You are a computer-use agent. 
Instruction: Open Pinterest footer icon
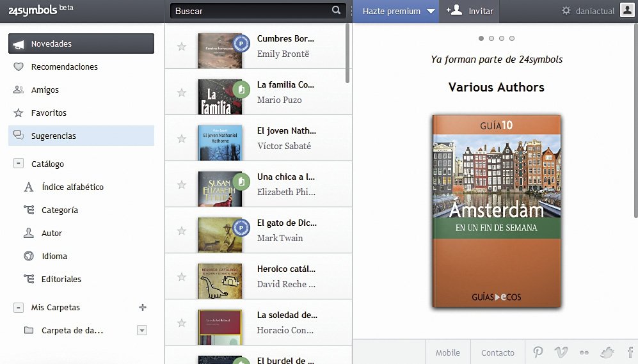pyautogui.click(x=538, y=352)
